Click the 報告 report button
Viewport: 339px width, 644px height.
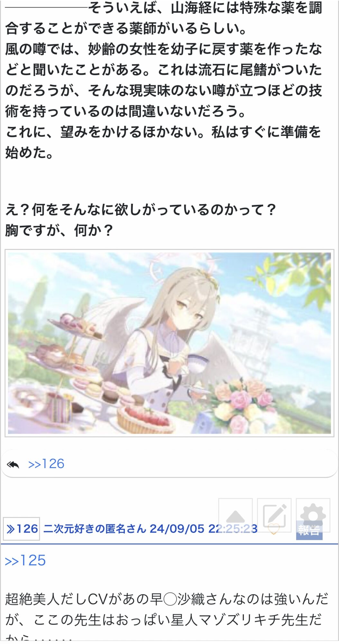tap(309, 530)
